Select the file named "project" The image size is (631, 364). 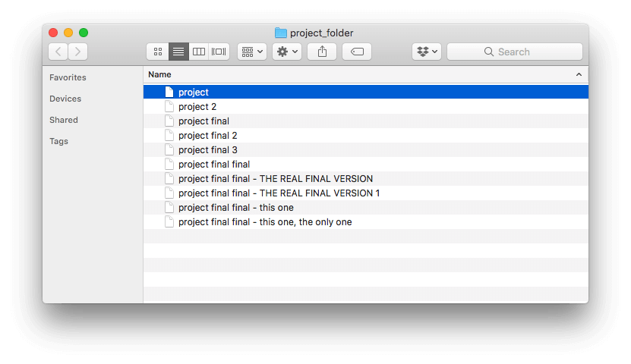(366, 92)
